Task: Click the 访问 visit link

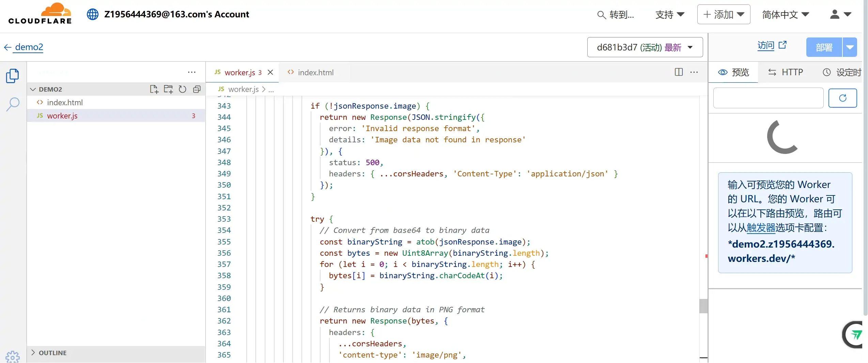Action: click(x=766, y=45)
